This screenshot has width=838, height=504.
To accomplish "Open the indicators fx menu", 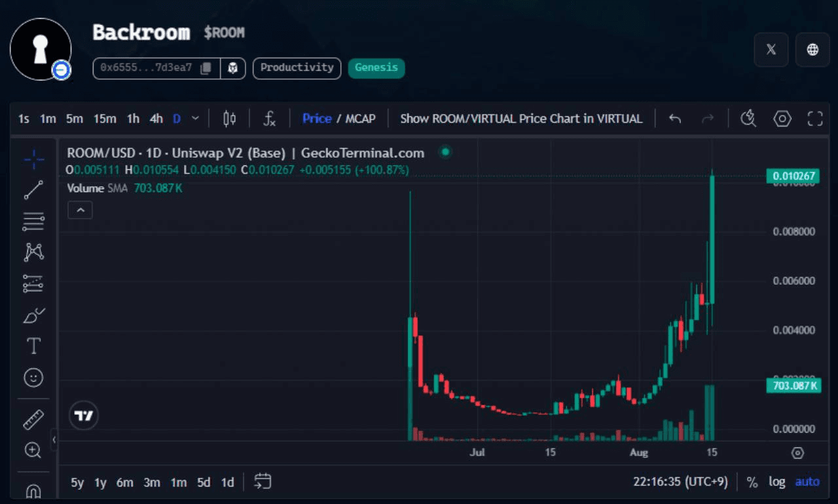I will pos(270,118).
